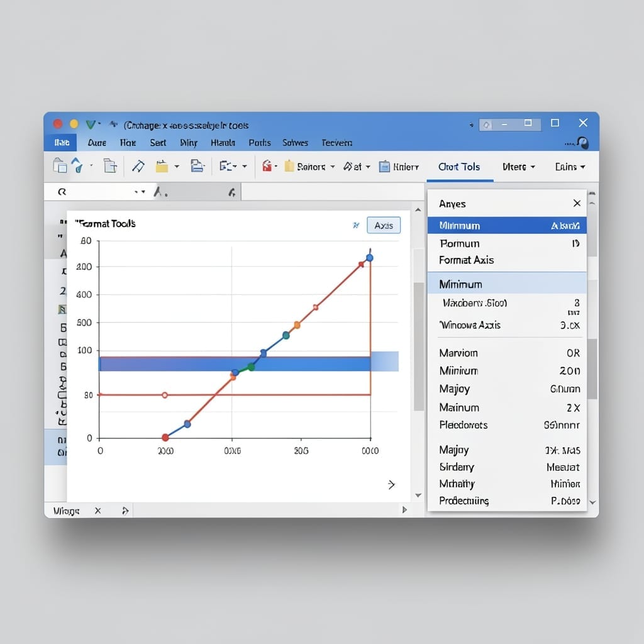The width and height of the screenshot is (644, 644).
Task: Open the paint format dropdown arrow
Action: (91, 165)
